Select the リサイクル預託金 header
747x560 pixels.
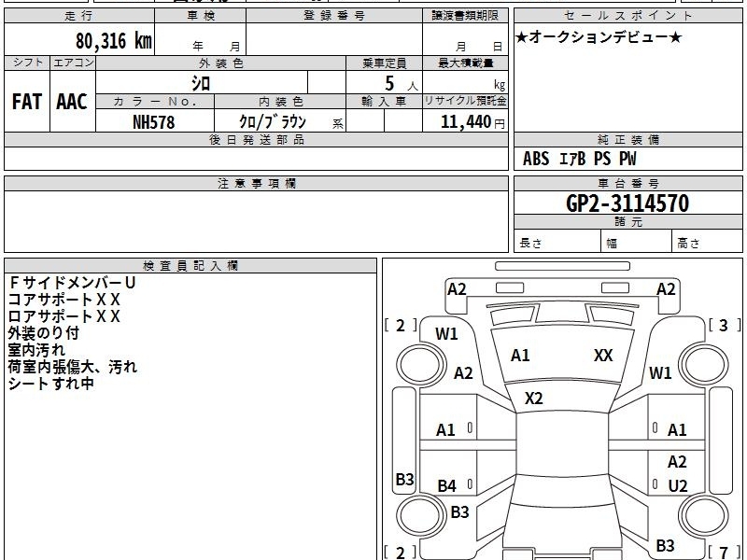pyautogui.click(x=465, y=102)
